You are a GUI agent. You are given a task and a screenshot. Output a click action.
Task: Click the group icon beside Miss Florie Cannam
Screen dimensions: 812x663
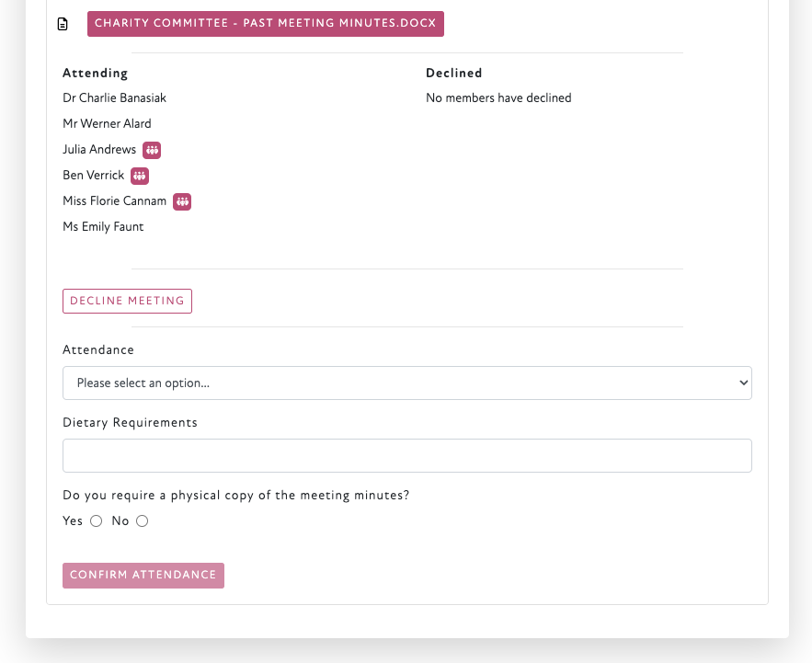tap(182, 201)
